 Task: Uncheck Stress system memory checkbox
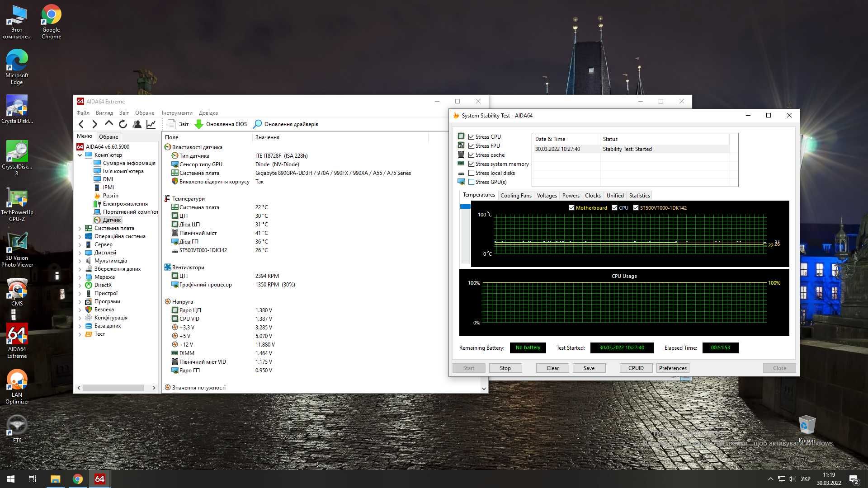[472, 164]
